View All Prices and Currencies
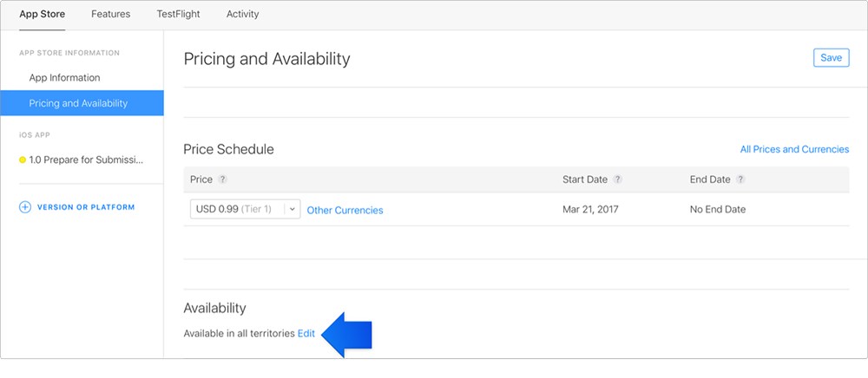 pos(794,149)
